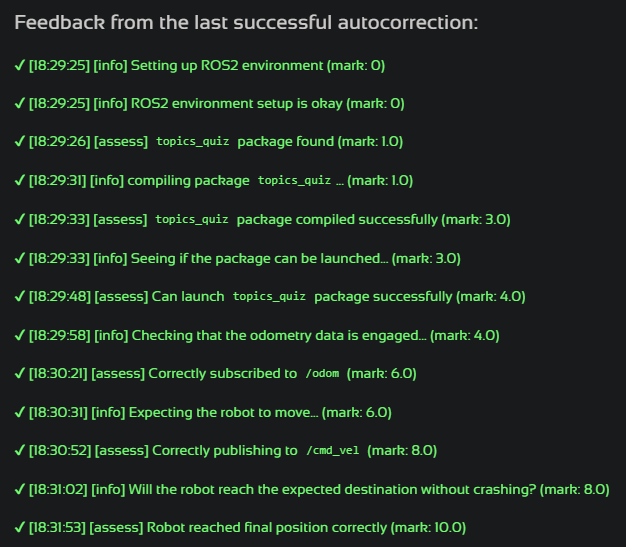626x547 pixels.
Task: Click the "Checking that the odometry data is engaged" message
Action: point(278,335)
